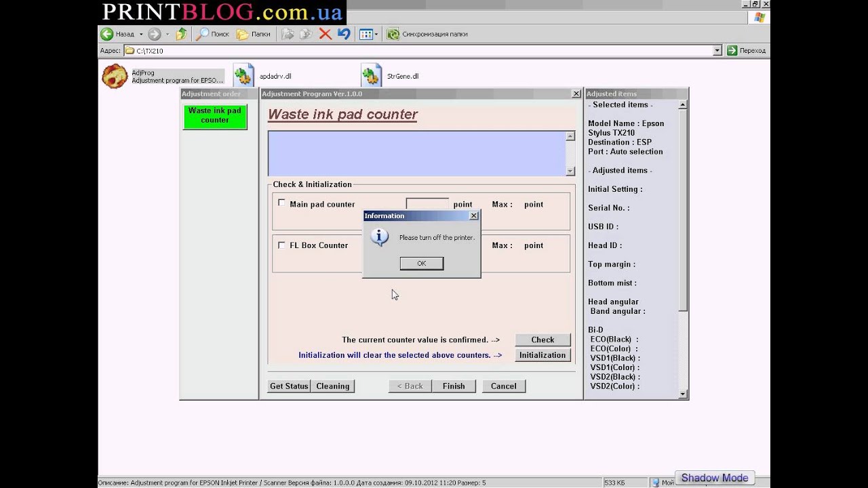
Task: Click the Move To folder icon
Action: 288,34
